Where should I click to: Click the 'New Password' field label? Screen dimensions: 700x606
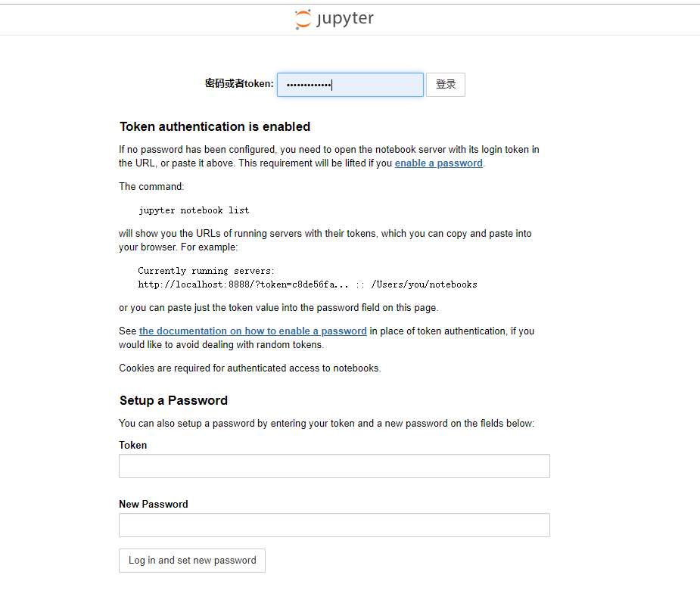click(x=154, y=505)
